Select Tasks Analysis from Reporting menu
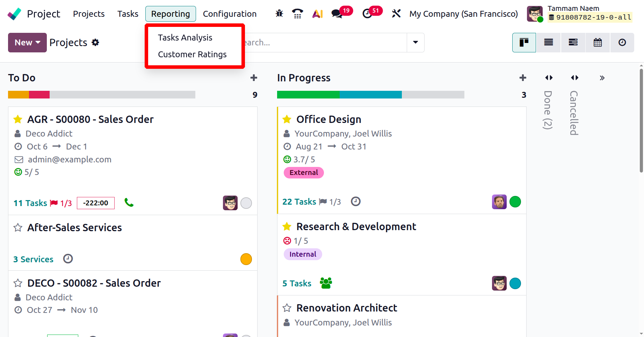 pyautogui.click(x=185, y=38)
